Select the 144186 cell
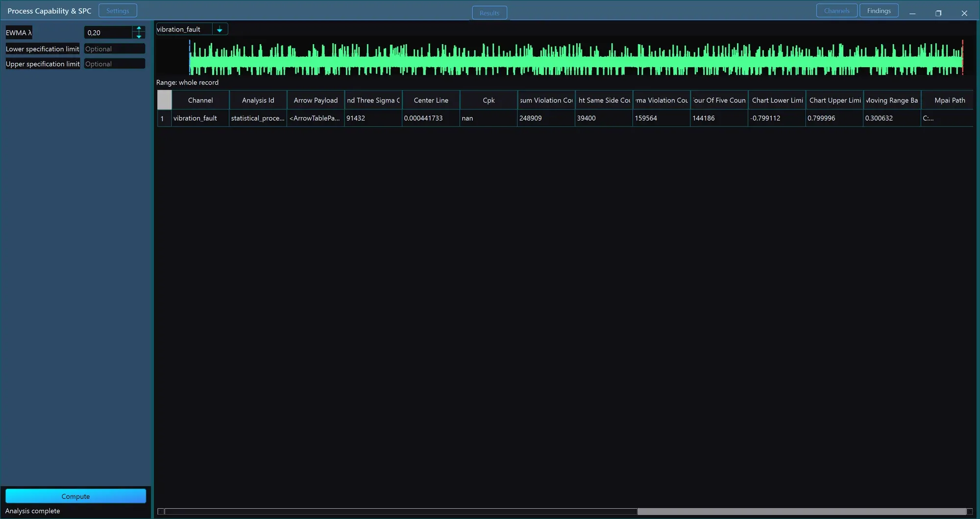This screenshot has width=980, height=519. click(719, 118)
